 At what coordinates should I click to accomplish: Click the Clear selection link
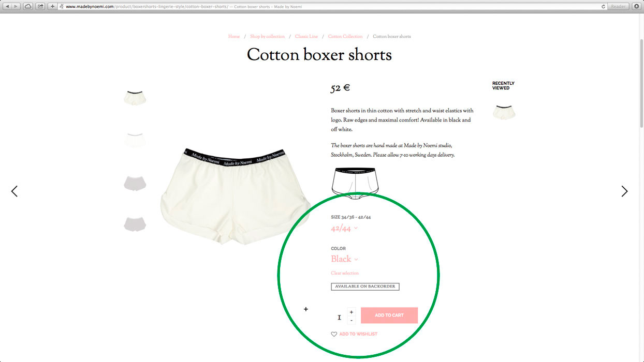345,273
